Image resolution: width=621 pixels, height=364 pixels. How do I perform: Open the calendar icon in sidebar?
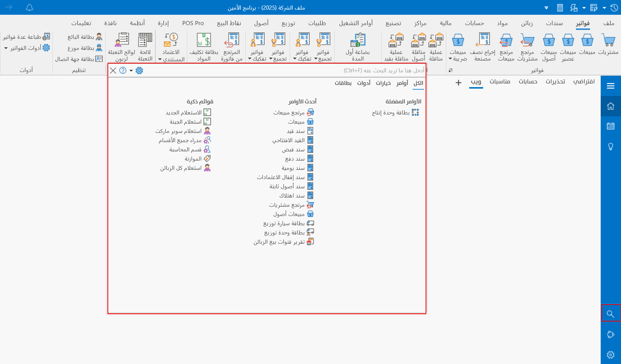(611, 126)
